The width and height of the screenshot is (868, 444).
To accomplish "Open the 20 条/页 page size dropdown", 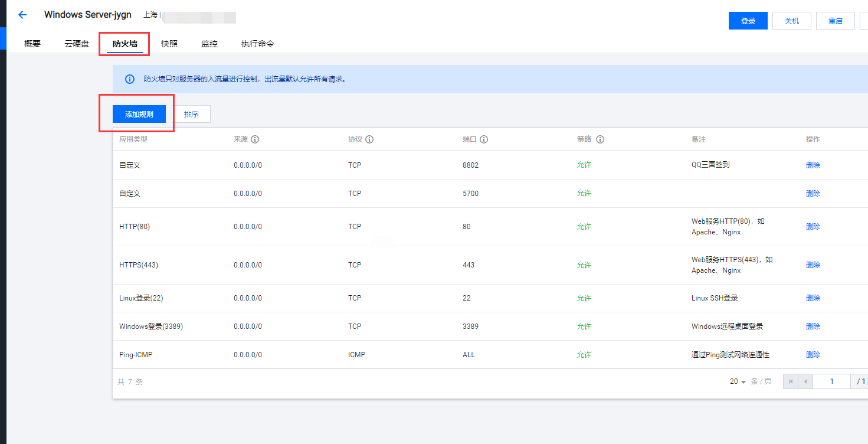I will 738,381.
